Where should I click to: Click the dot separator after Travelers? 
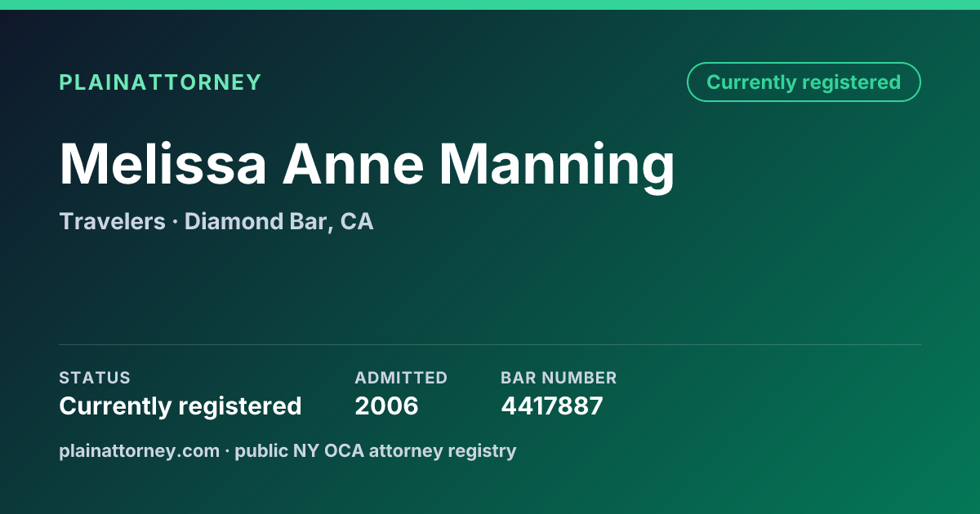click(x=175, y=222)
